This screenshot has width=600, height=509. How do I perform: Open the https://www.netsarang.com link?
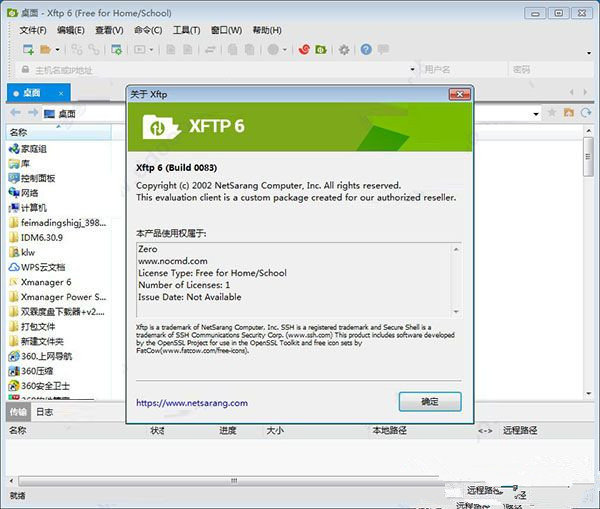192,403
